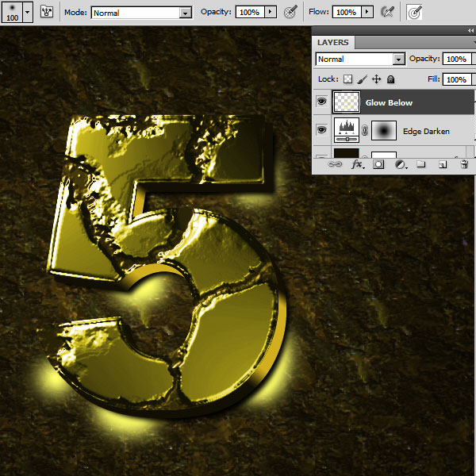Click tablet pressure controls size icon
This screenshot has width=476, height=476.
(x=415, y=13)
